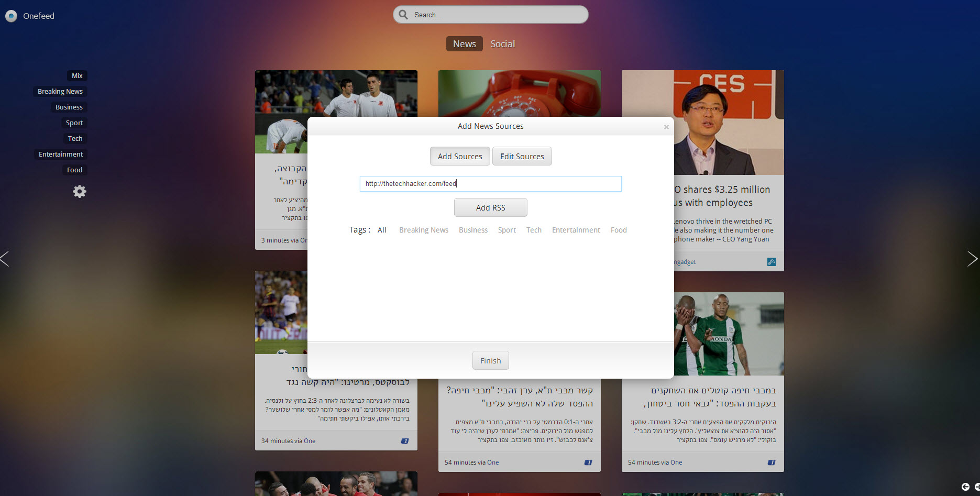
Task: Click the search magnifier icon
Action: tap(403, 15)
